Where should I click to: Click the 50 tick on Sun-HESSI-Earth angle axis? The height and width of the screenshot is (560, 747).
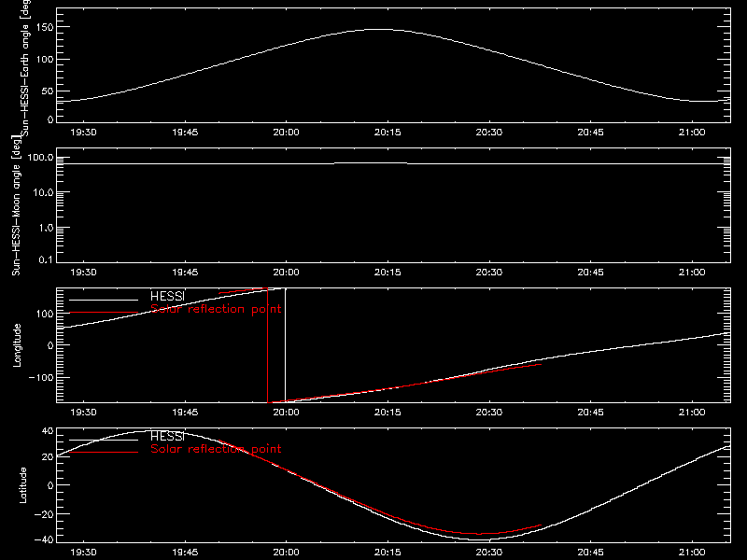(48, 91)
